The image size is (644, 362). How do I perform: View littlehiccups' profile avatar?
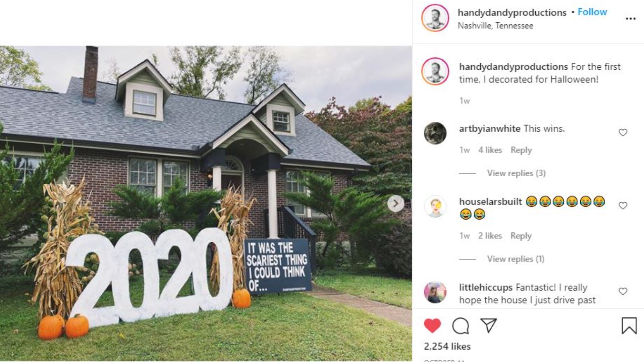point(435,292)
